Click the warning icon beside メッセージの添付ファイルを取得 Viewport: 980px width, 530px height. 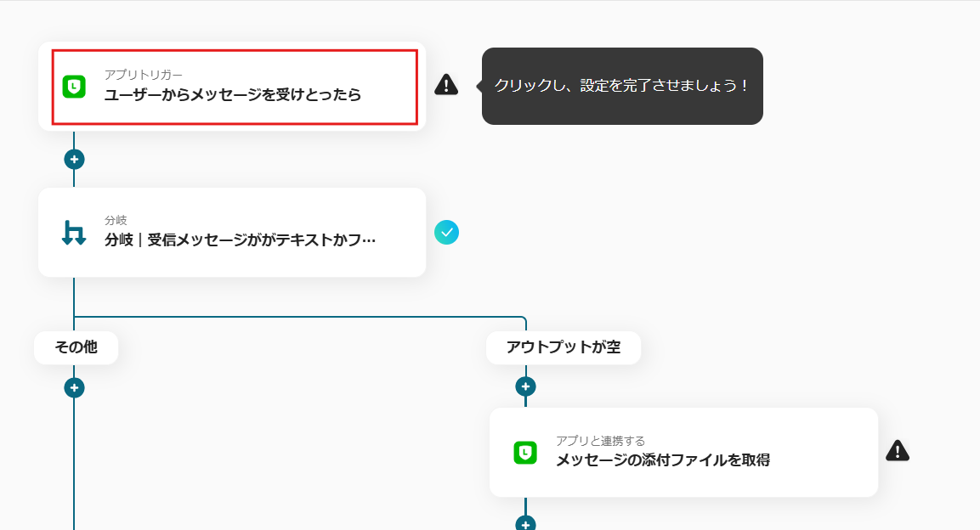(x=898, y=451)
